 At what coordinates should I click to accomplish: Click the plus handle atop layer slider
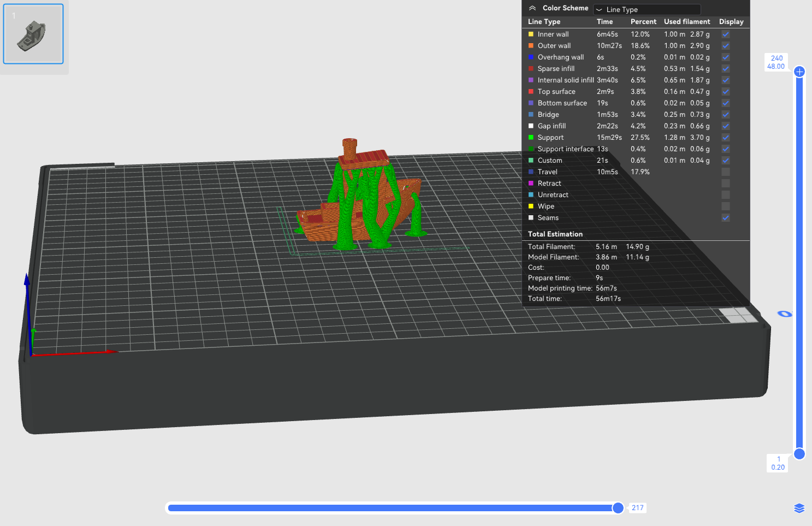pyautogui.click(x=799, y=72)
